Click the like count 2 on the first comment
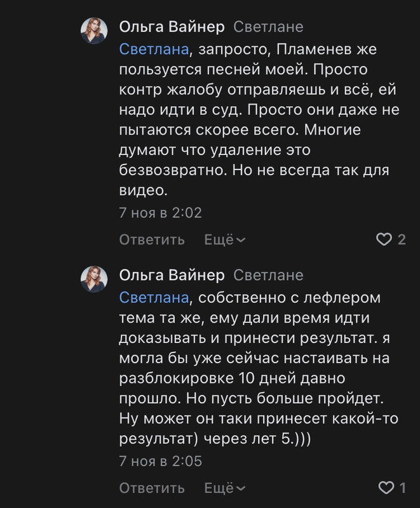This screenshot has width=420, height=508. [x=401, y=239]
